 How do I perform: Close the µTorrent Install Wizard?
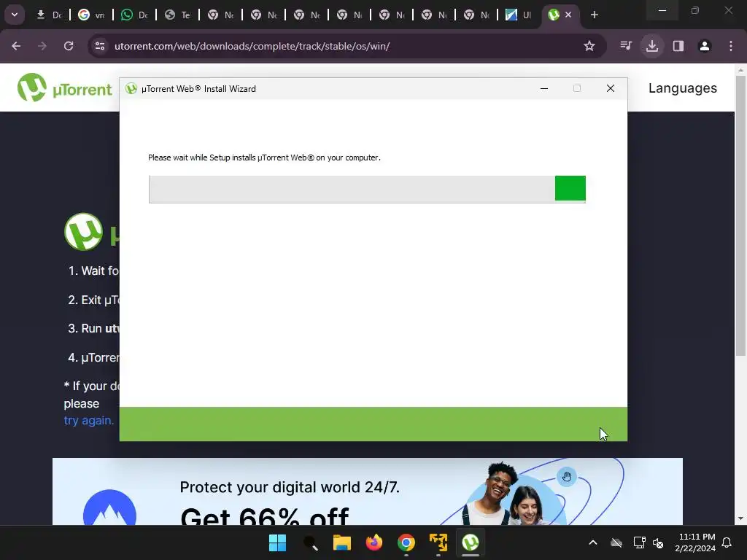611,88
